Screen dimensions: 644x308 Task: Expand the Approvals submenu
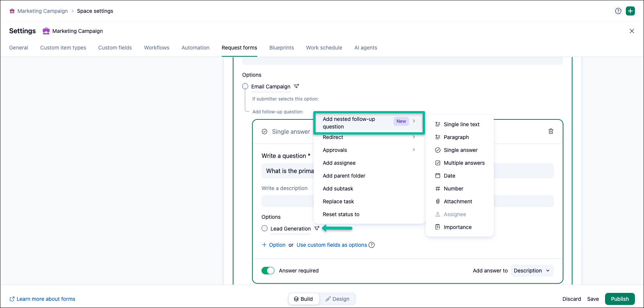(x=369, y=150)
